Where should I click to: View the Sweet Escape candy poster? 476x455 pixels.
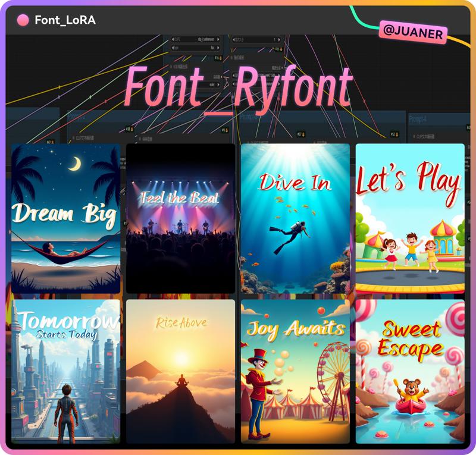coord(410,371)
